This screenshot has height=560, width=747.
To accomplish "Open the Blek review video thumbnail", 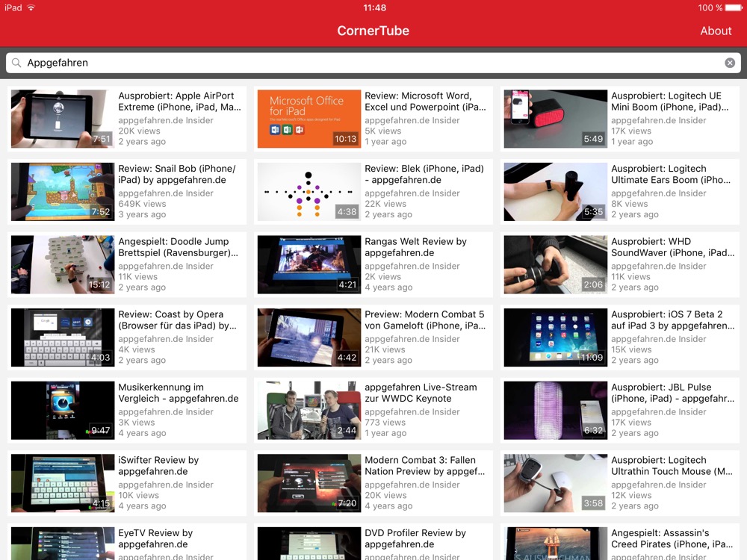I will [x=309, y=192].
